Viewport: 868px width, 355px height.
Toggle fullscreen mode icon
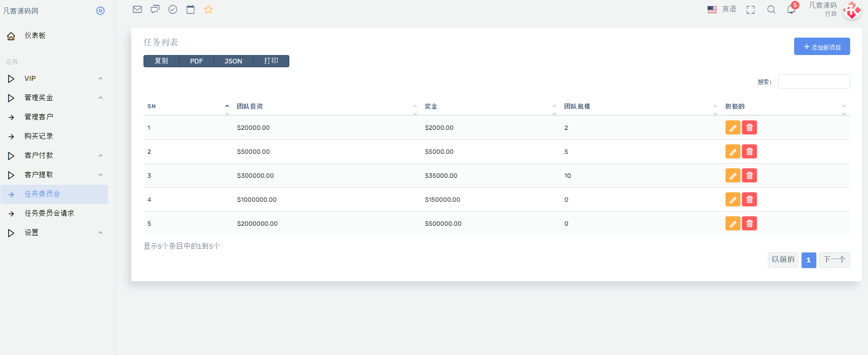750,10
